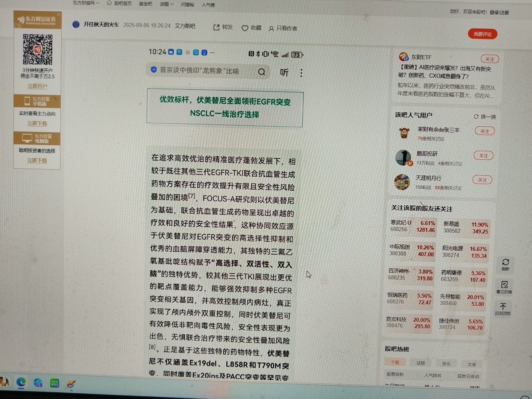
Task: Select the 资讯 tab in 股吧热榜
Action: [x=446, y=364]
